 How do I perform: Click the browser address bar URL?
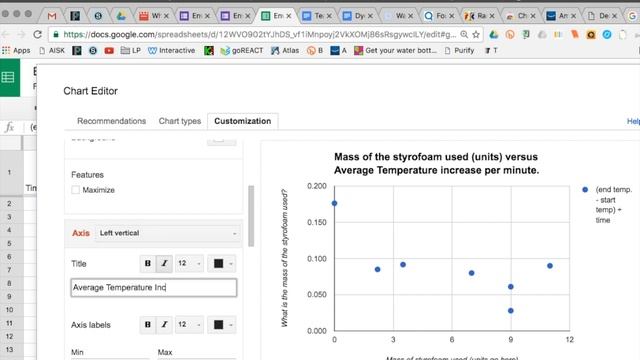[260, 35]
